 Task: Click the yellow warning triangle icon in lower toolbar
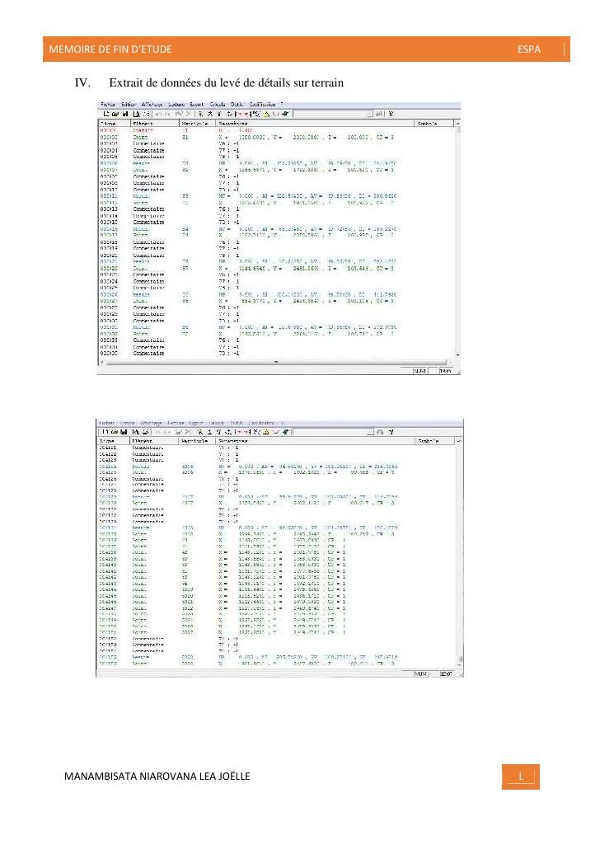coord(266,431)
